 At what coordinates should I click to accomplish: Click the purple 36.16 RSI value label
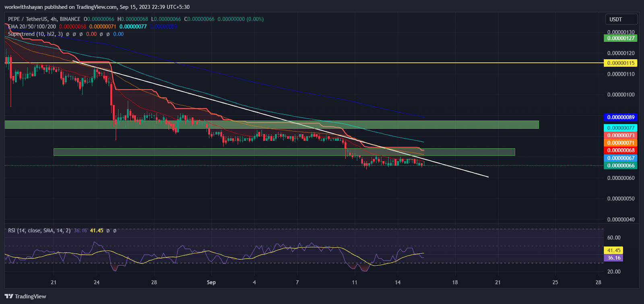tap(613, 258)
